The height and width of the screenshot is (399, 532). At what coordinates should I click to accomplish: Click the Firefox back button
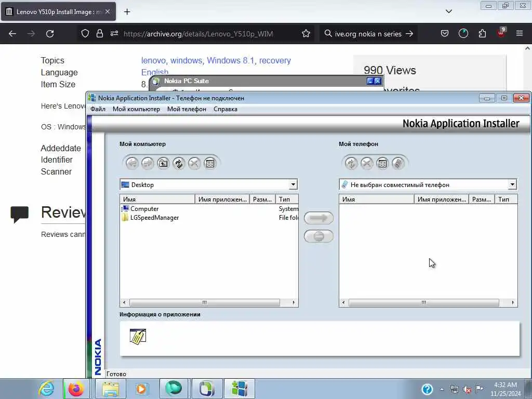tap(12, 34)
